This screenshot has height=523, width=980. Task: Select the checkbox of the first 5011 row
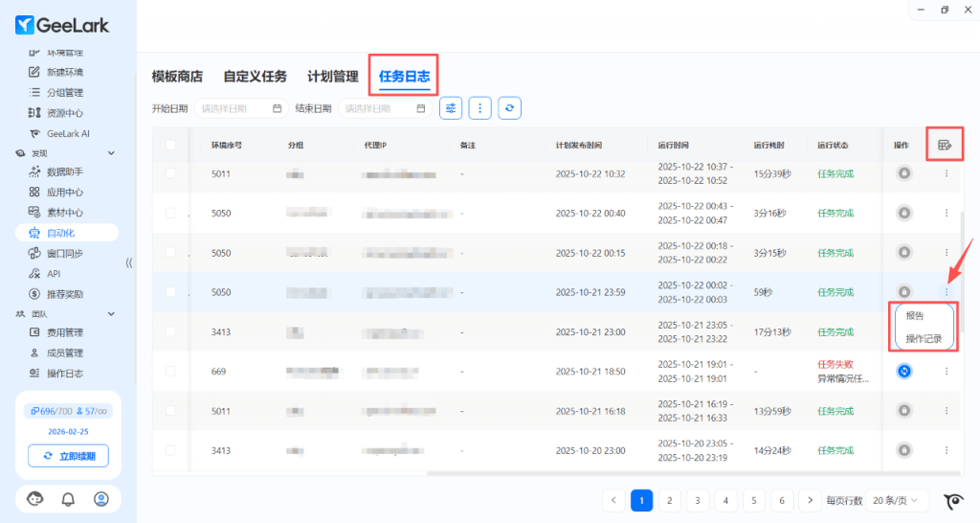click(x=170, y=173)
